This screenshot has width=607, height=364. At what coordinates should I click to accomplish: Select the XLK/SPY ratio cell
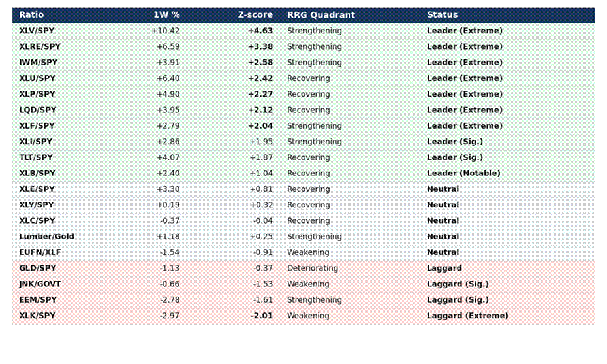(37, 316)
